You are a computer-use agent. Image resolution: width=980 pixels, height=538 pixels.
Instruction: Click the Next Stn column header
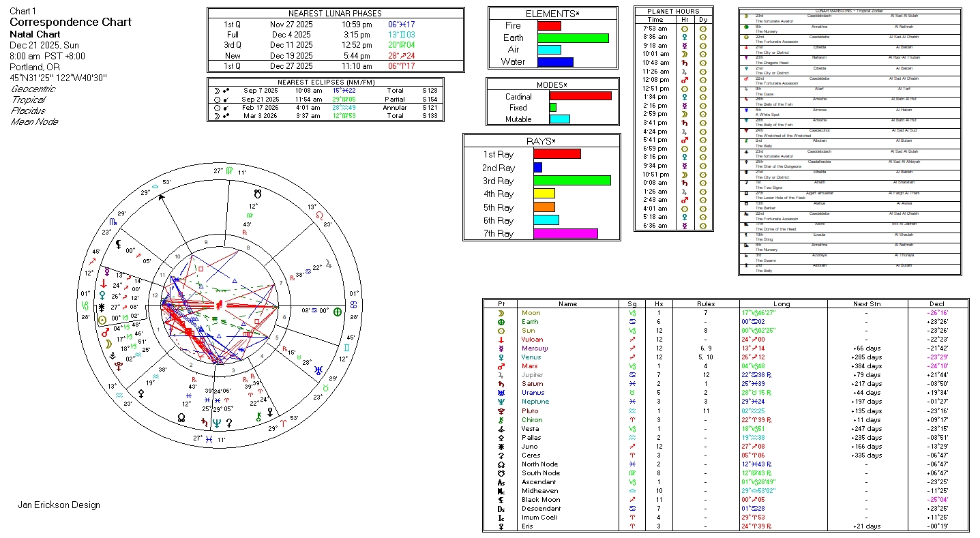(x=866, y=304)
